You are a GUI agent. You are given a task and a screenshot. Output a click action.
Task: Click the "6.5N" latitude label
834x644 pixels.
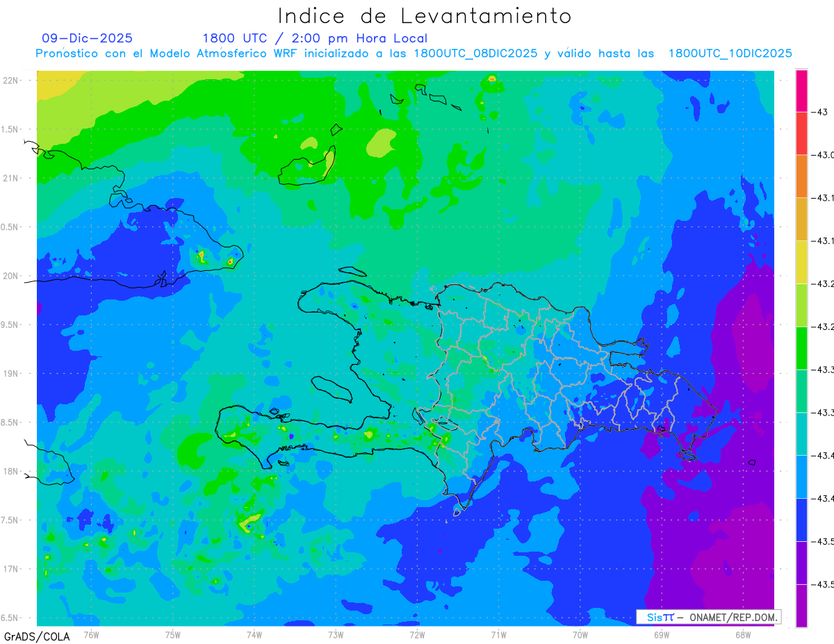(10, 618)
